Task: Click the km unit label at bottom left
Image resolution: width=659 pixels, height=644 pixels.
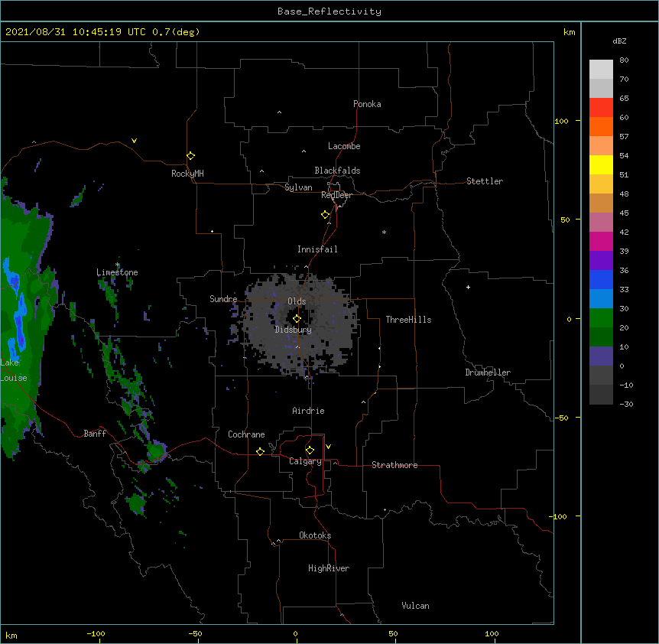Action: (11, 635)
